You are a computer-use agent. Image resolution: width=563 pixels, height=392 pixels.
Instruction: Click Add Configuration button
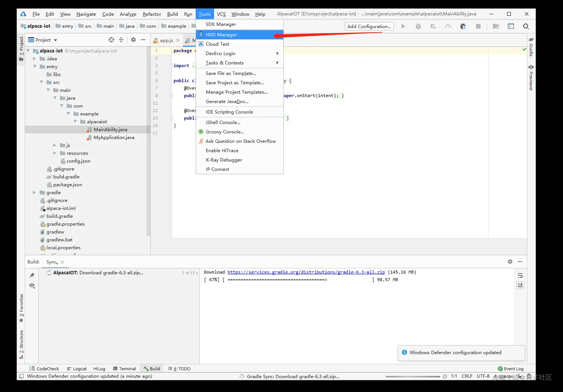(369, 26)
